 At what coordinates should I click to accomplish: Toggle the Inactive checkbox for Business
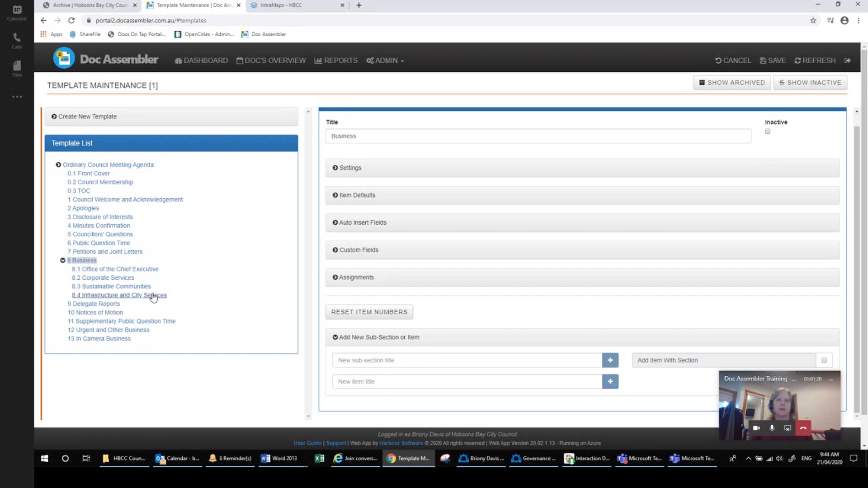(x=767, y=131)
